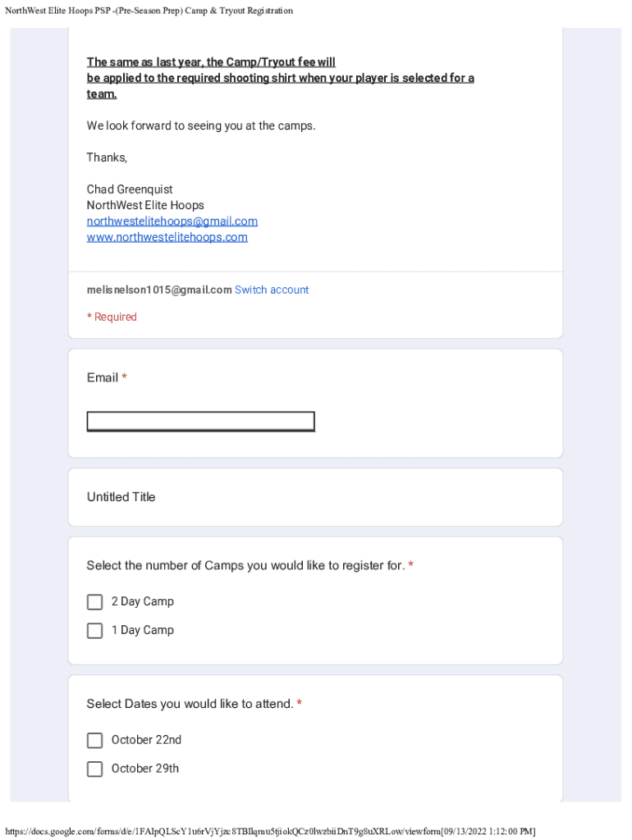Check the 1 Day Camp checkbox

pyautogui.click(x=95, y=631)
